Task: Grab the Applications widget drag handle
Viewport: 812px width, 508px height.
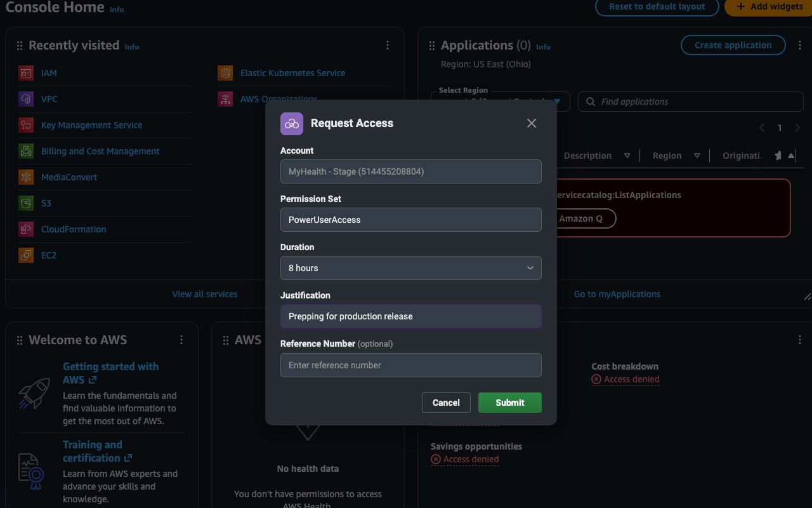Action: [x=432, y=46]
